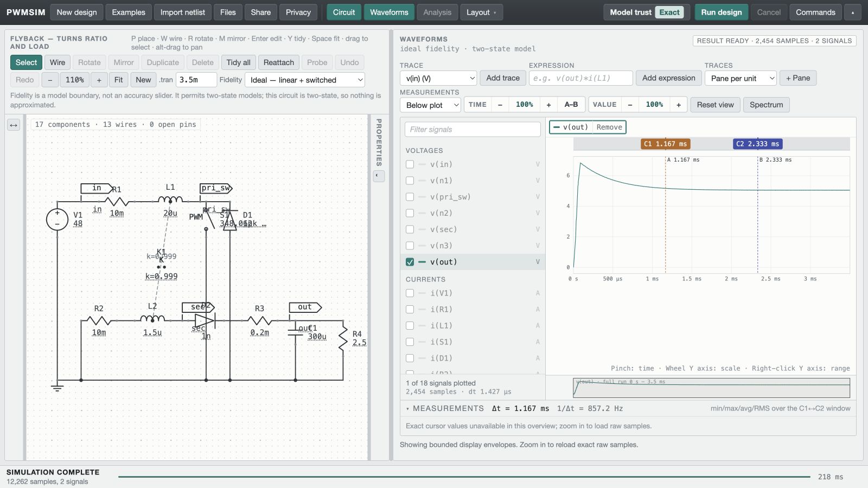This screenshot has height=488, width=868.
Task: Select the ground symbol in schematic
Action: pos(57,387)
